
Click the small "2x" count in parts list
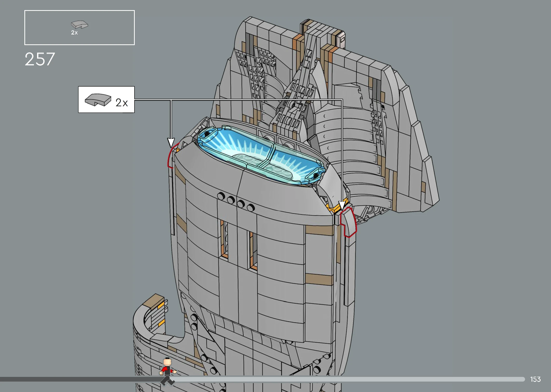click(74, 33)
